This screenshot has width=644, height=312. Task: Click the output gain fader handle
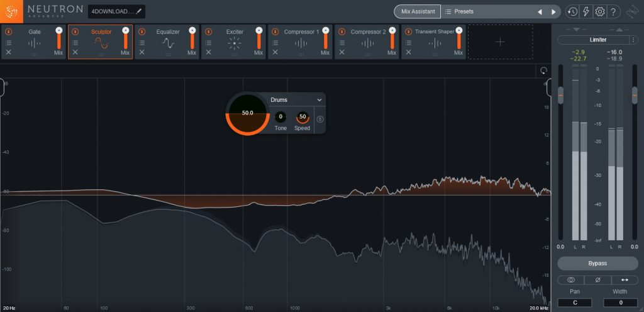tap(635, 95)
